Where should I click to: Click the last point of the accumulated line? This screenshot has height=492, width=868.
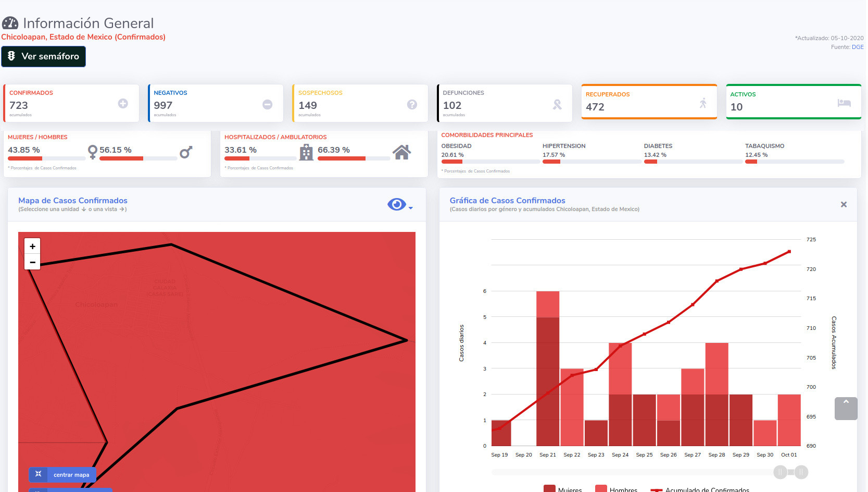(x=789, y=252)
